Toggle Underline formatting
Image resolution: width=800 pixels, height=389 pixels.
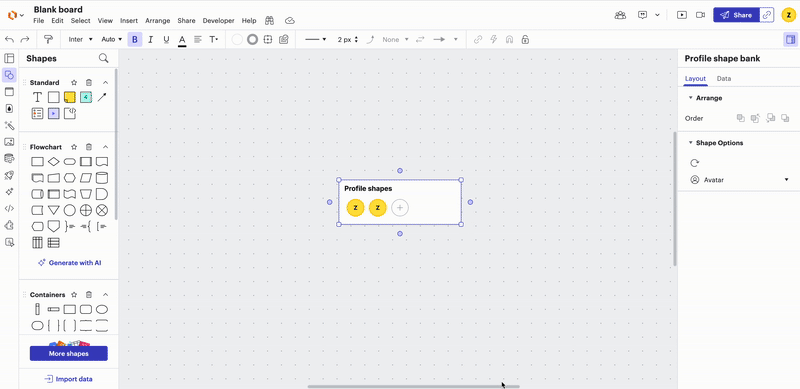166,39
